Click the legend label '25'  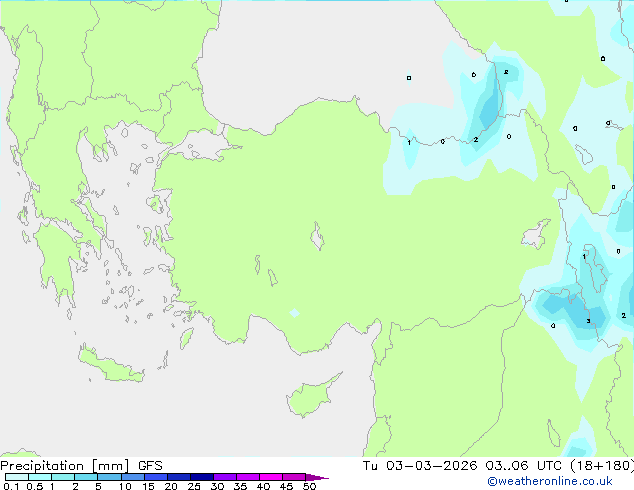pos(194,486)
